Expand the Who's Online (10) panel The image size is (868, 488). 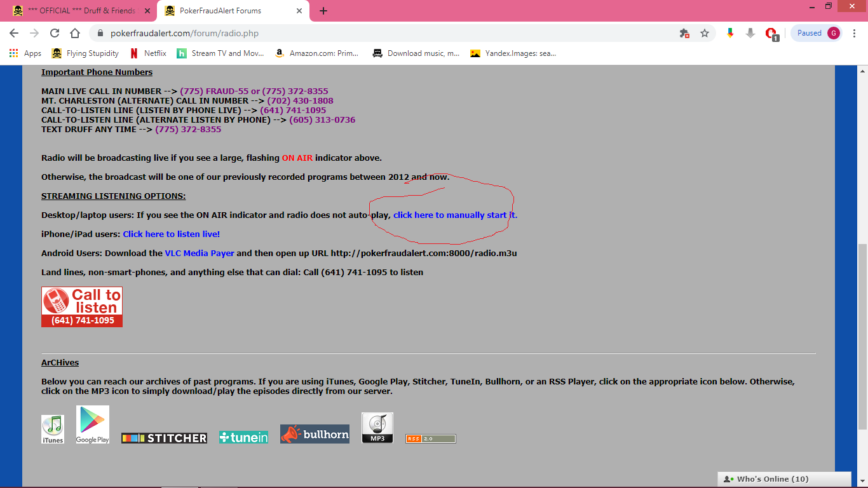784,479
